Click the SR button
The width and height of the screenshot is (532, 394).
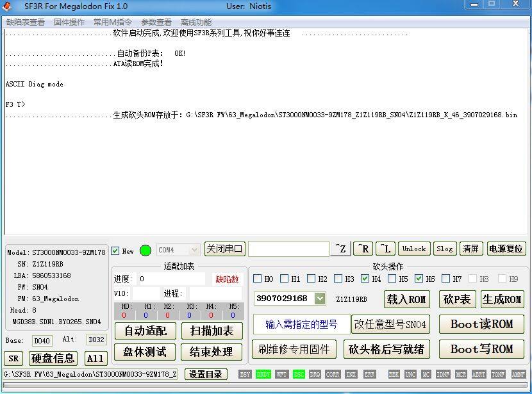[x=13, y=359]
